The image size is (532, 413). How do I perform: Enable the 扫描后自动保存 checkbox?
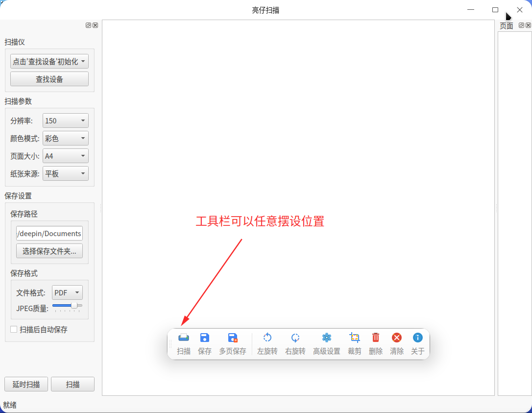click(14, 330)
